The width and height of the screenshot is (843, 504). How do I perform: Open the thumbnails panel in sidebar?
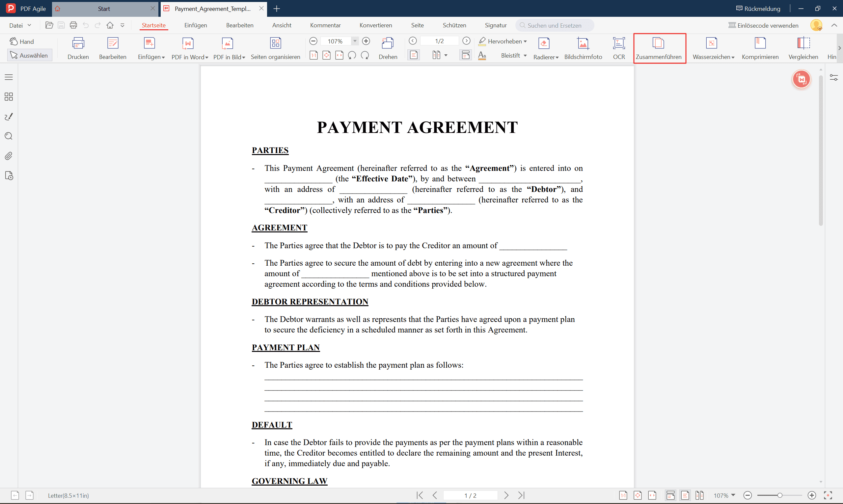9,97
